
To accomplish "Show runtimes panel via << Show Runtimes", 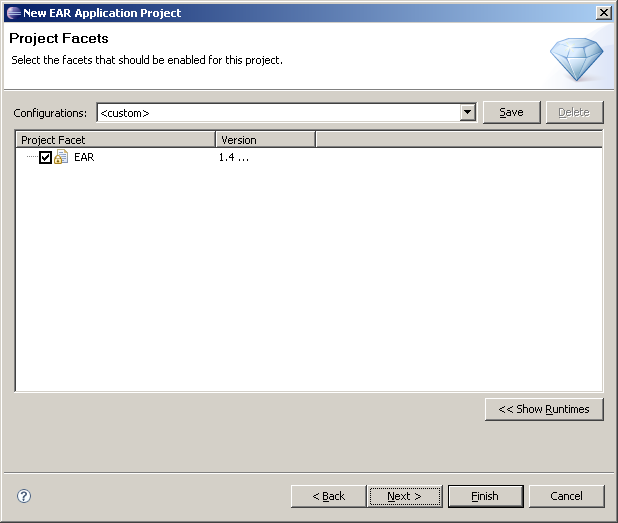I will pos(544,409).
